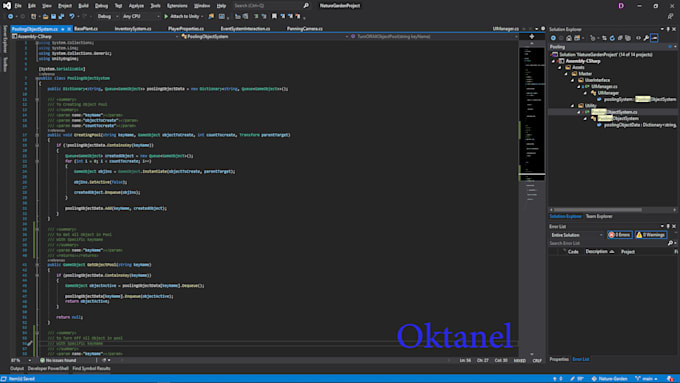
Task: Switch to the PlayerProperties.cs tab
Action: (x=186, y=29)
